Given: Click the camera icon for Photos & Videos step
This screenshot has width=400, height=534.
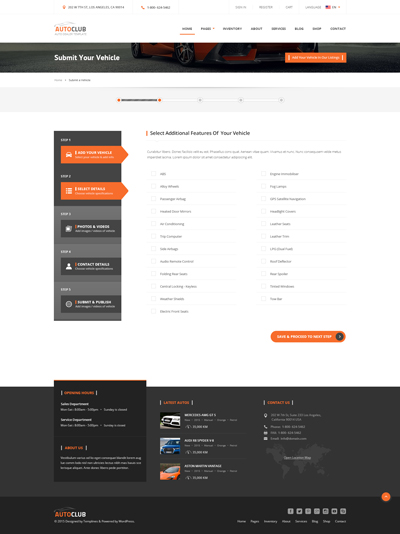Looking at the screenshot, I should [69, 229].
